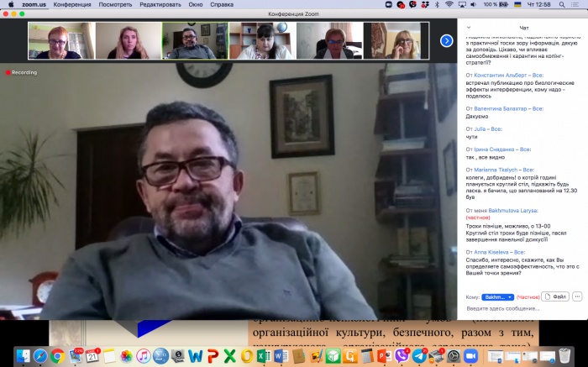Click the chat message "чути"
This screenshot has height=367, width=588.
(x=471, y=137)
